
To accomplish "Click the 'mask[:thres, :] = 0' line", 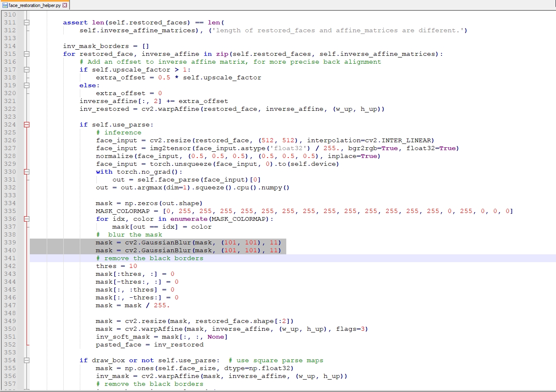I will pyautogui.click(x=135, y=274).
